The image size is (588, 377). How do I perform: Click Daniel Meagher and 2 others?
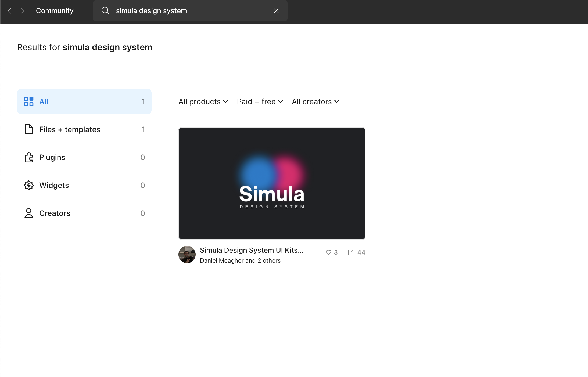[x=240, y=260]
